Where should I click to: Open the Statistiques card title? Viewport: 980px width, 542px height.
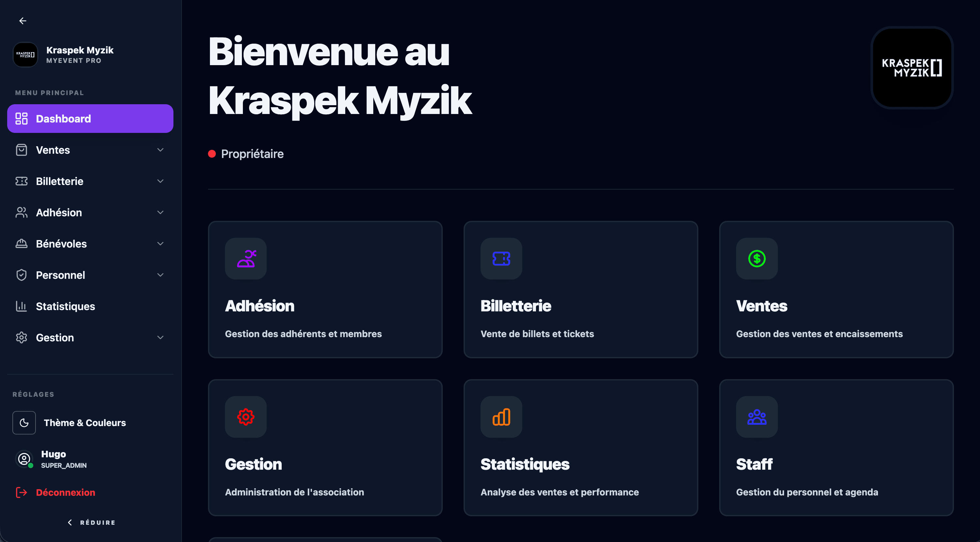point(525,464)
